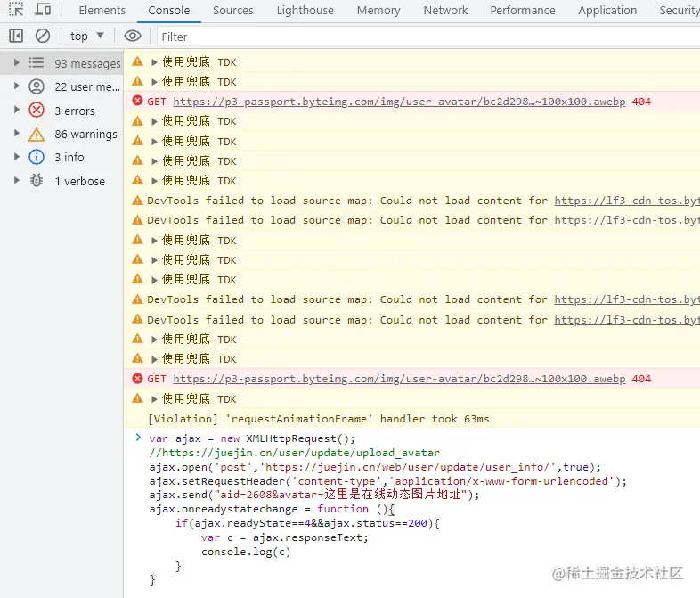The height and width of the screenshot is (598, 700).
Task: Open the second byteimg.com 404 GET link
Action: (x=399, y=379)
